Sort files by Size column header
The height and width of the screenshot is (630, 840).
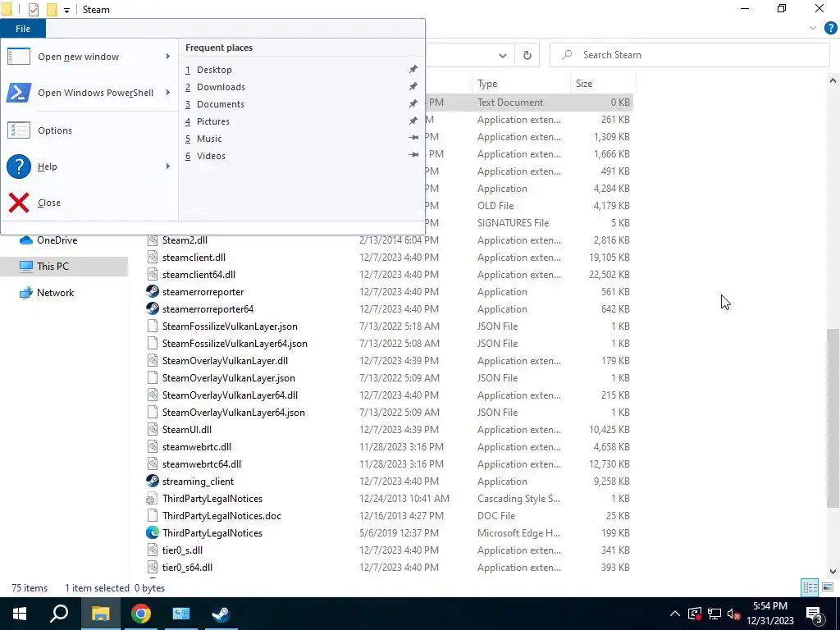[x=603, y=84]
